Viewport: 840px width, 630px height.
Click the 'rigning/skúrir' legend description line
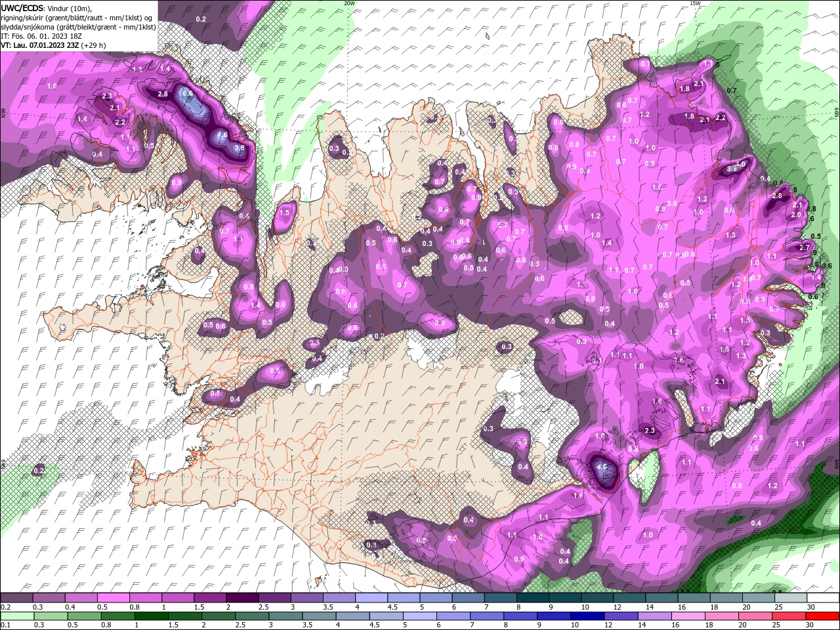(78, 18)
